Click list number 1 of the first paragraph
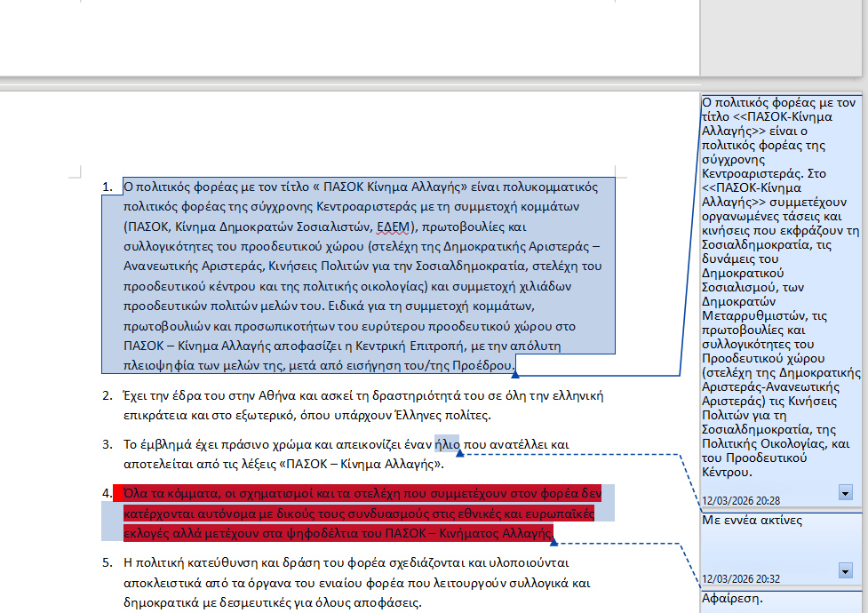 tap(107, 187)
